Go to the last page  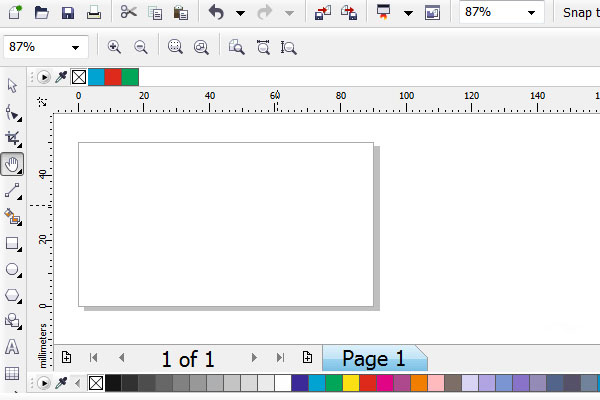pos(280,358)
